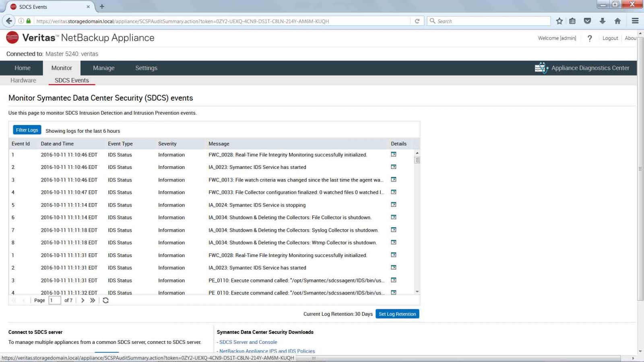
Task: Open details for Syslog Collector shutdown event
Action: (x=394, y=230)
